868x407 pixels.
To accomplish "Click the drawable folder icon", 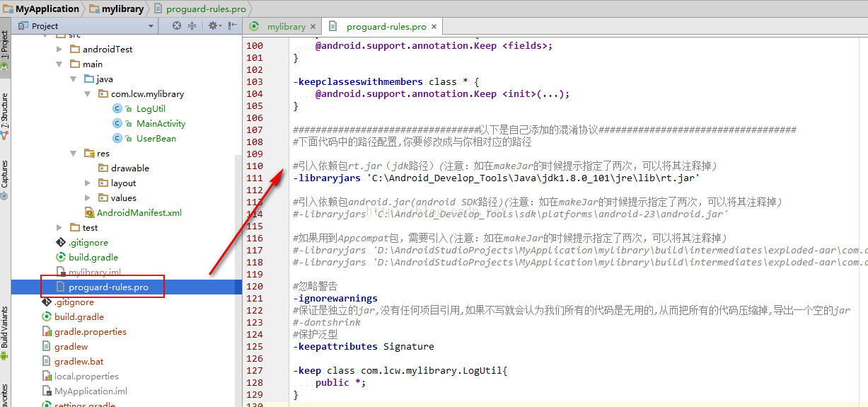I will tap(103, 168).
